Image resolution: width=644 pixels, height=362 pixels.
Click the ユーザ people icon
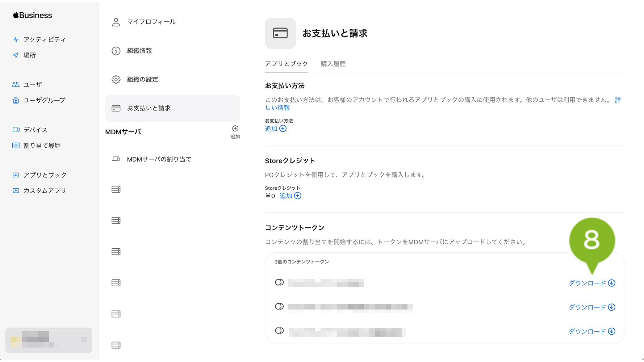coord(16,84)
